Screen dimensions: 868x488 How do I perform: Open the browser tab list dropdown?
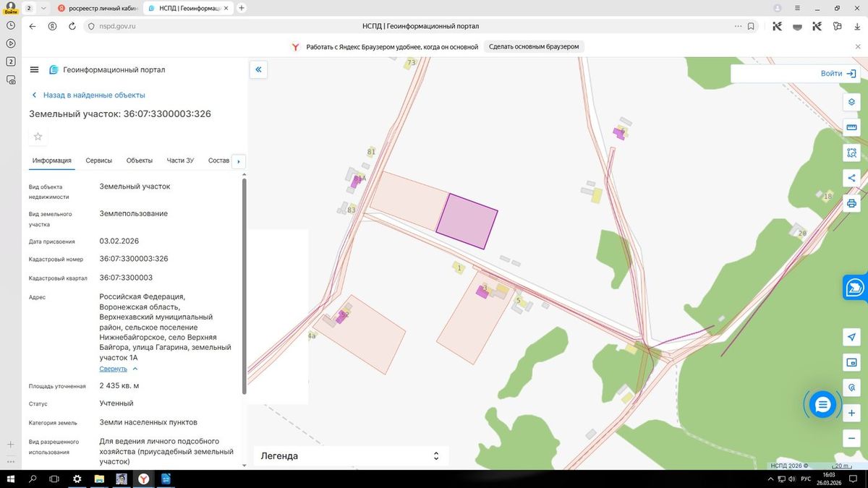coord(43,8)
